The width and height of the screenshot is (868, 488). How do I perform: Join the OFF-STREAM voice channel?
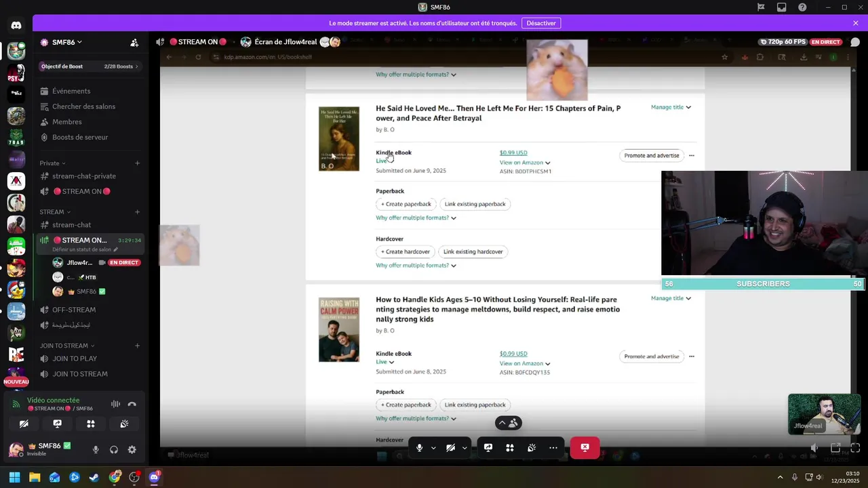[x=90, y=310]
